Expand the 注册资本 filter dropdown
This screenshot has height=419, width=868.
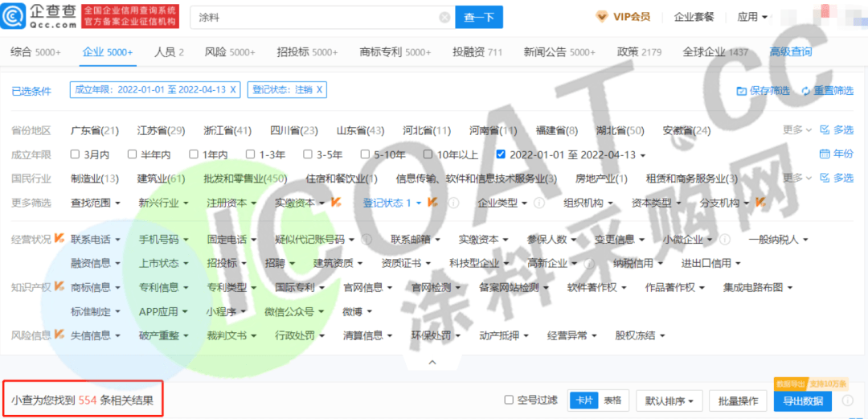tap(231, 203)
